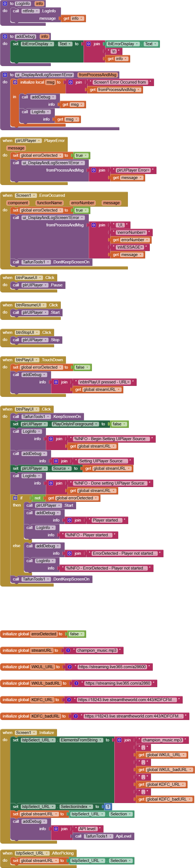195x868 pixels.
Task: Click comment question mark on streamURL global
Action: coord(68,650)
